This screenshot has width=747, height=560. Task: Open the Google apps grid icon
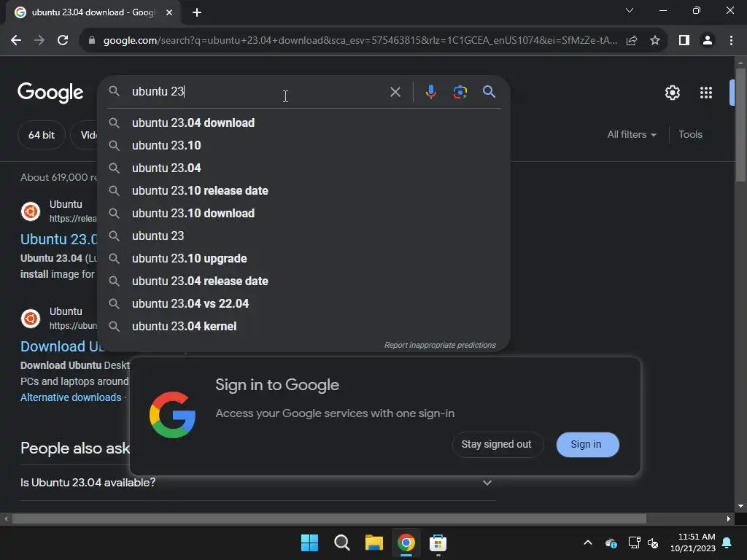[x=706, y=93]
